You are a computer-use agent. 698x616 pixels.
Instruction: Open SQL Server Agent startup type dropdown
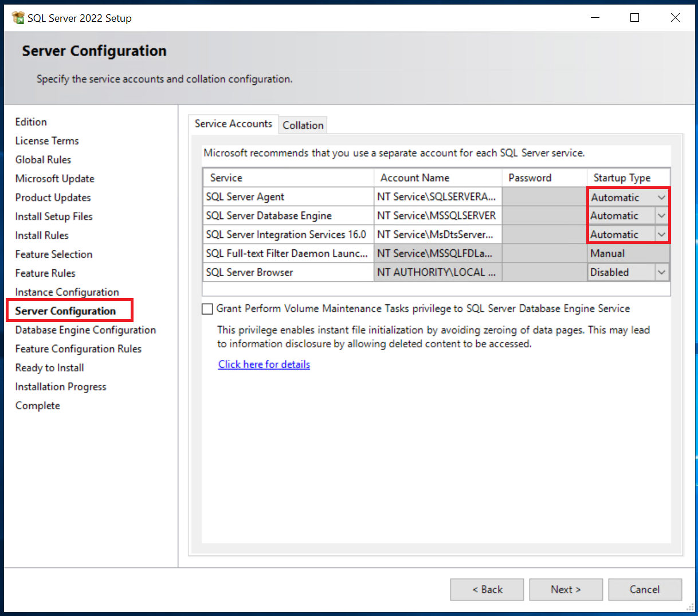click(x=661, y=197)
